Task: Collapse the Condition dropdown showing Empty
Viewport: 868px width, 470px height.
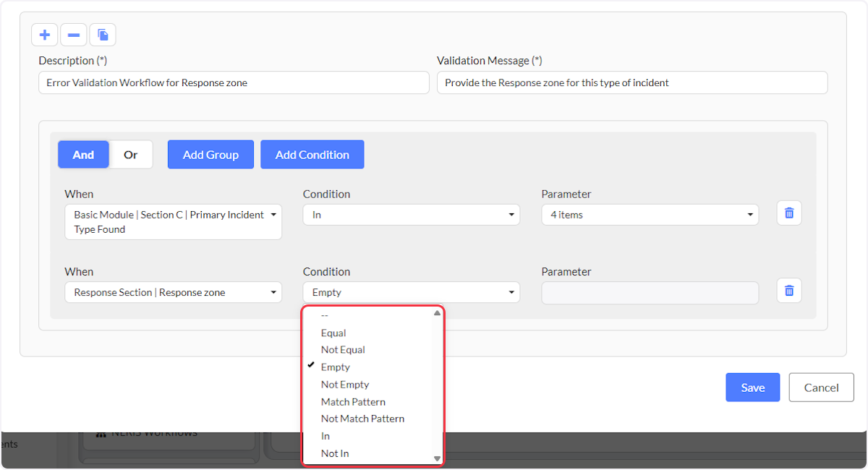Action: 412,292
